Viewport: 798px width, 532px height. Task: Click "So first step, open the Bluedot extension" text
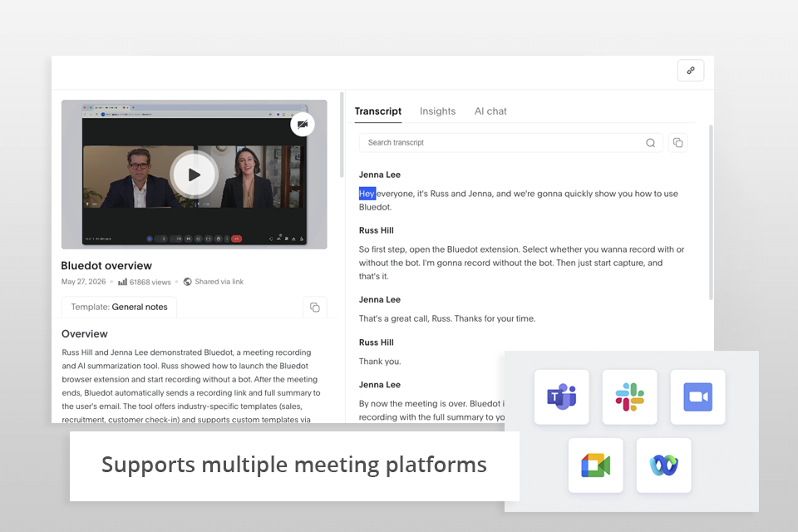(439, 249)
